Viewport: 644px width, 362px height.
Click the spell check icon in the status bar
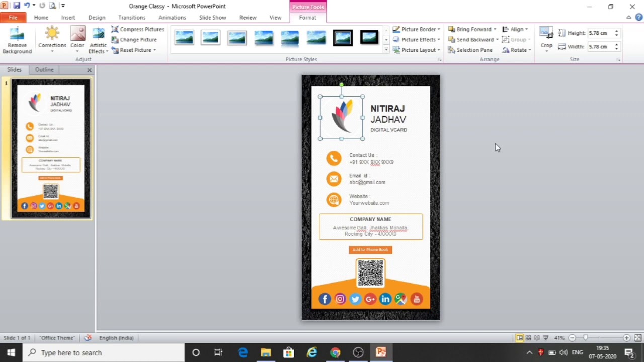pyautogui.click(x=88, y=338)
